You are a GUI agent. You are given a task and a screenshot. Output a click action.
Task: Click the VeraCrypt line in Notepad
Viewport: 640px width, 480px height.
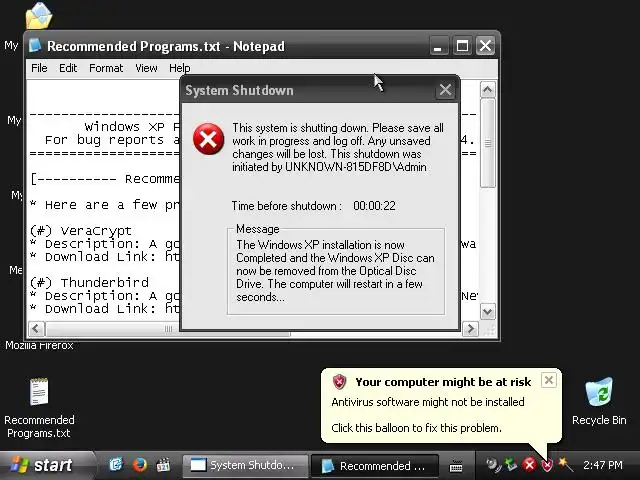tap(81, 231)
